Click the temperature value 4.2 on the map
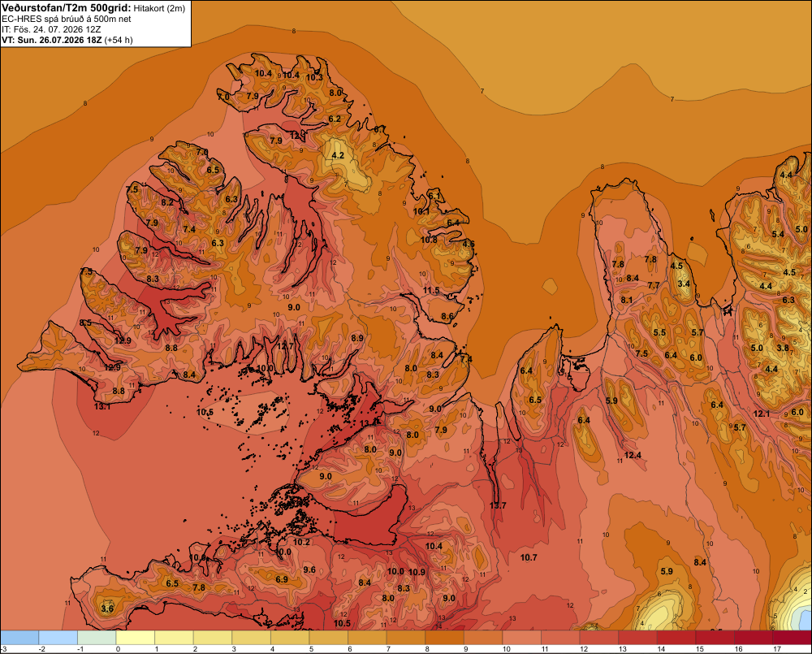 coord(338,155)
